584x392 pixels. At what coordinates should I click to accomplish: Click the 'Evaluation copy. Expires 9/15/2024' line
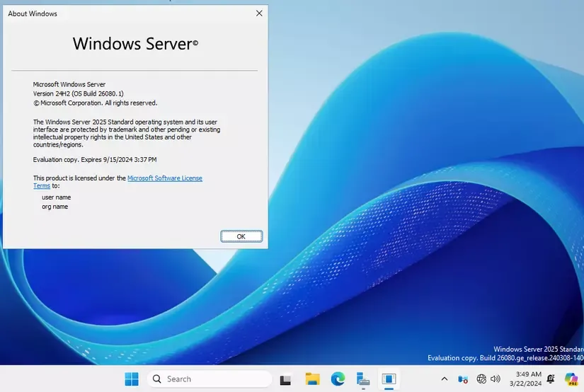(x=95, y=160)
